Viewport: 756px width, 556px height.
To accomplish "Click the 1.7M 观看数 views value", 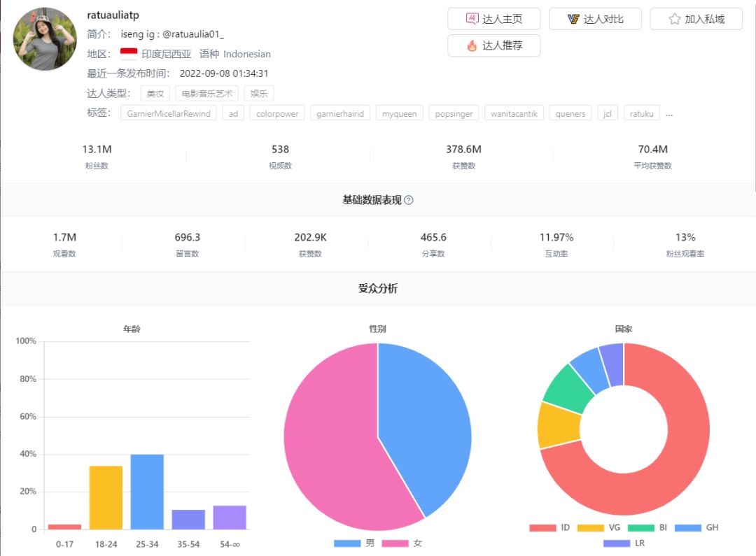I will pos(64,238).
